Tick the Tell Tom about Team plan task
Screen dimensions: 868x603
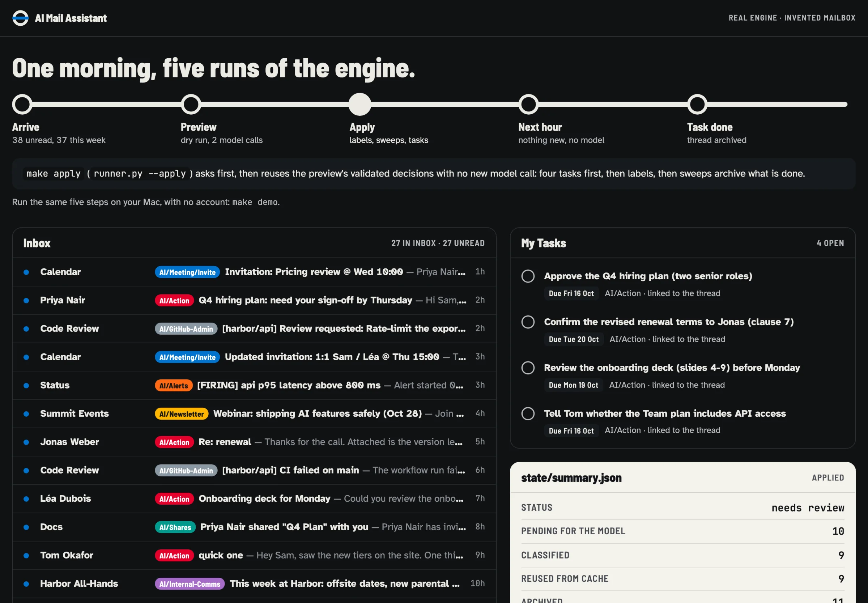(x=528, y=414)
